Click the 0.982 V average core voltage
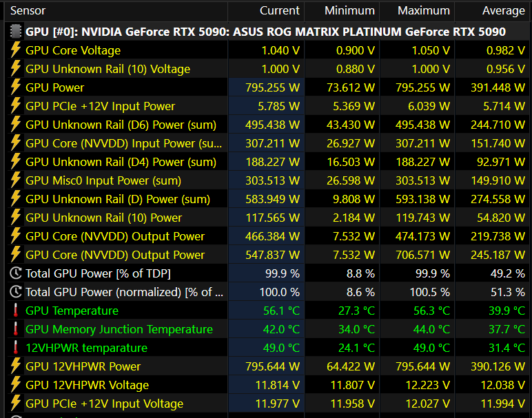Viewport: 532px width, 418px height. point(506,50)
